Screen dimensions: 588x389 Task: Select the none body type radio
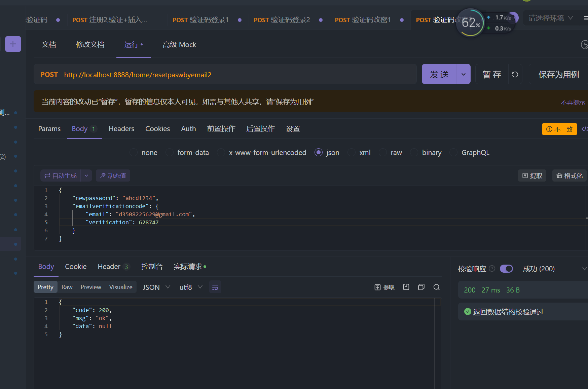[x=134, y=153]
